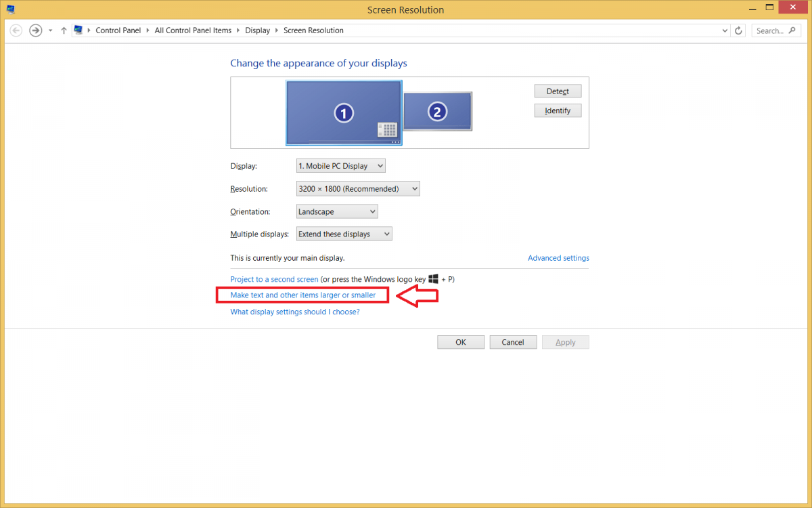Go up one level with Up arrow
Image resolution: width=812 pixels, height=508 pixels.
(64, 30)
